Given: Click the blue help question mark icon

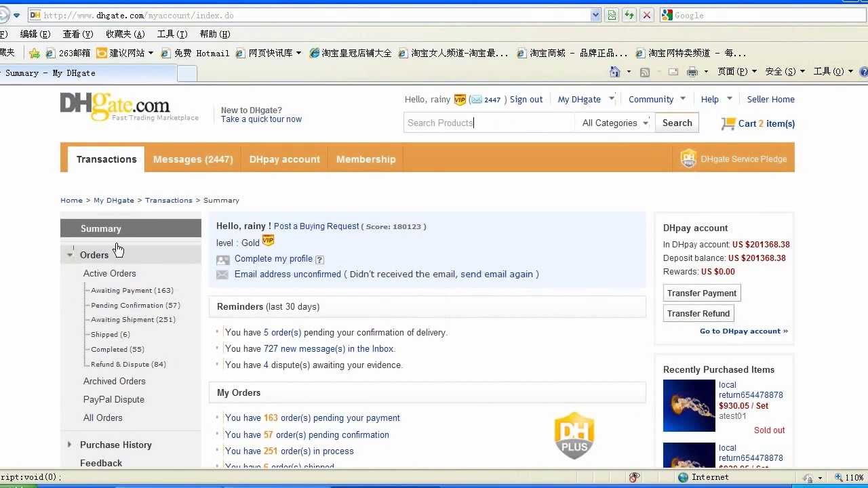Looking at the screenshot, I should coord(863,72).
